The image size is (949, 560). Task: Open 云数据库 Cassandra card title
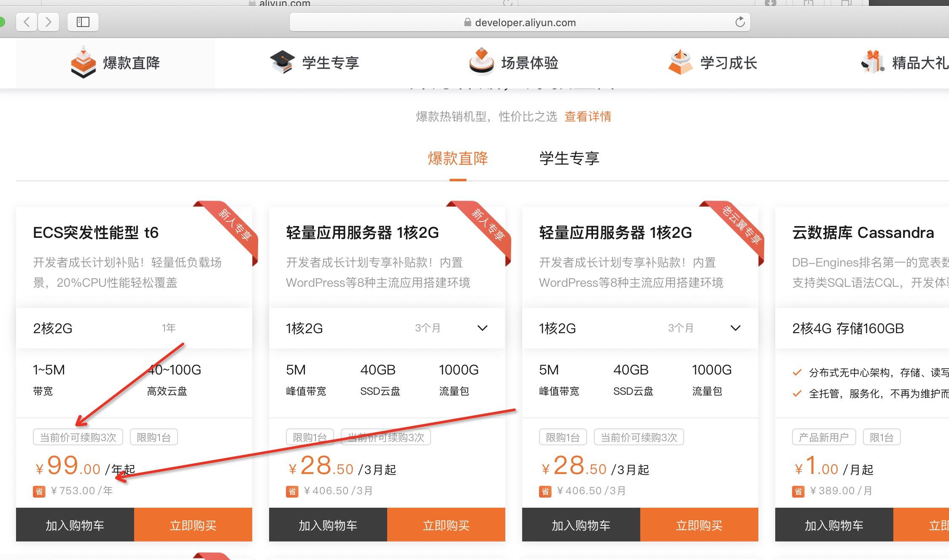863,233
